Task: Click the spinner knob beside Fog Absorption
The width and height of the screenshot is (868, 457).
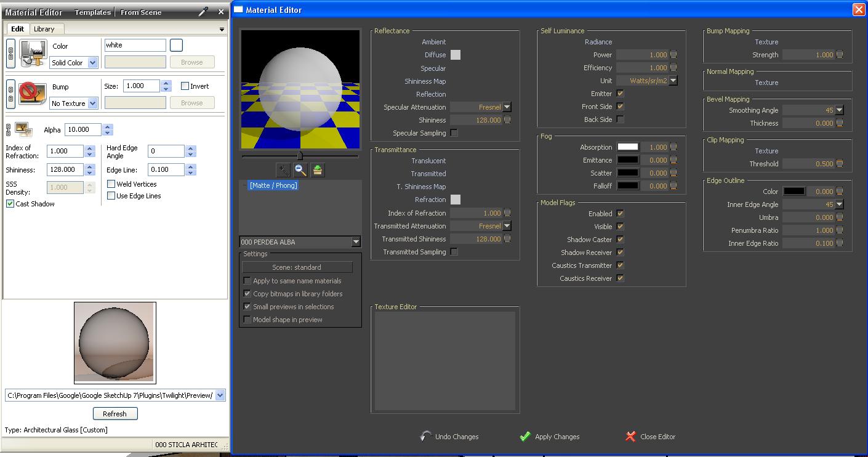Action: coord(673,147)
